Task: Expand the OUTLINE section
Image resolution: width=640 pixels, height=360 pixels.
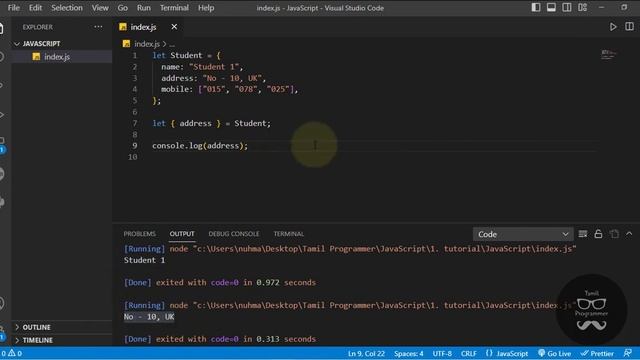Action: click(36, 327)
